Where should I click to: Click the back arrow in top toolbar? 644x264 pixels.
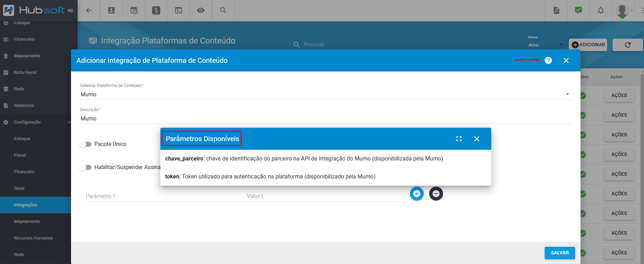click(x=89, y=10)
